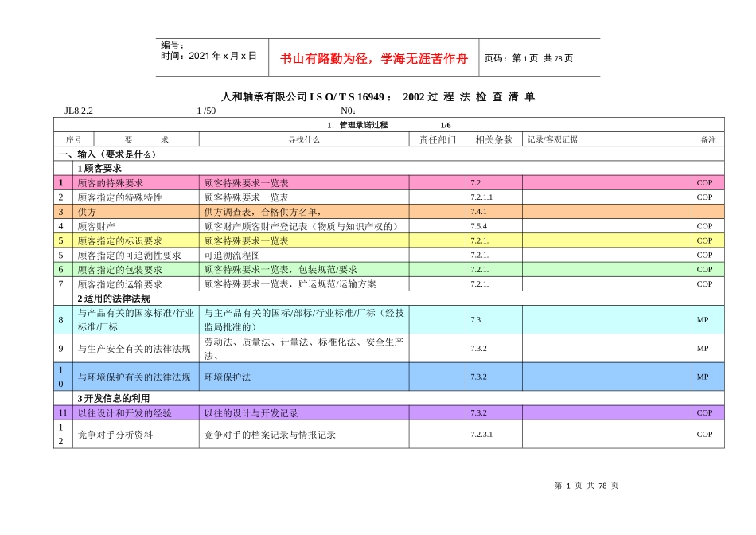Click the '责任部门' column header
The width and height of the screenshot is (756, 535).
point(438,139)
